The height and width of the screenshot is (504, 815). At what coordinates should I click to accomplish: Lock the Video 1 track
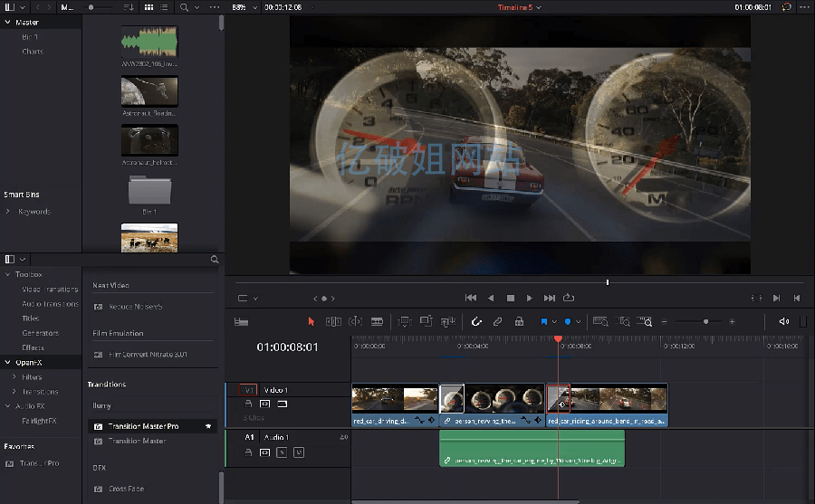pos(247,404)
